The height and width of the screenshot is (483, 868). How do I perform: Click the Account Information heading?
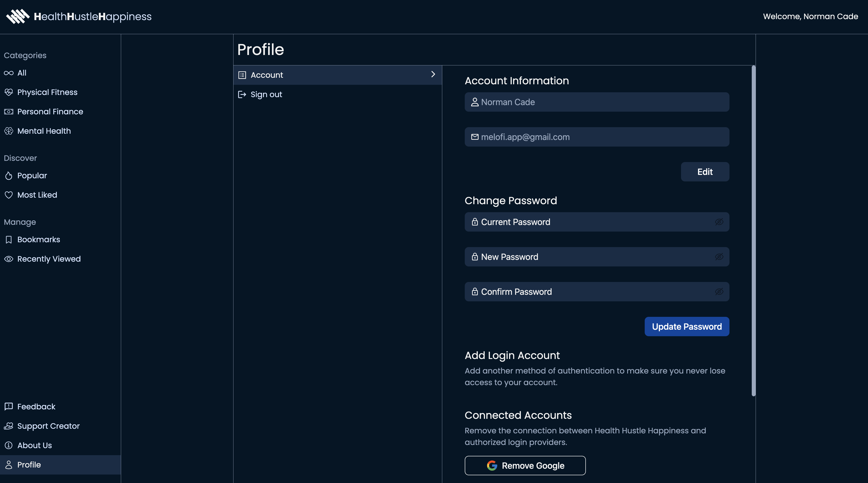pyautogui.click(x=517, y=81)
